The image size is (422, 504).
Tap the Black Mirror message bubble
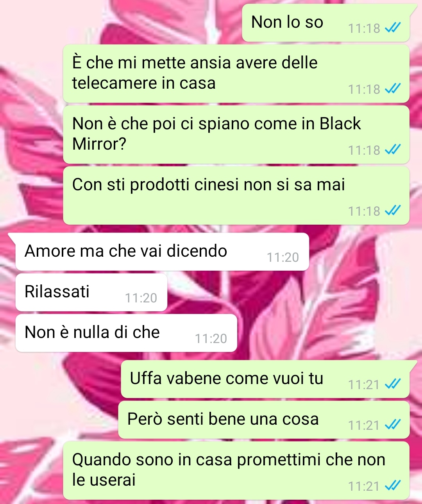(236, 134)
